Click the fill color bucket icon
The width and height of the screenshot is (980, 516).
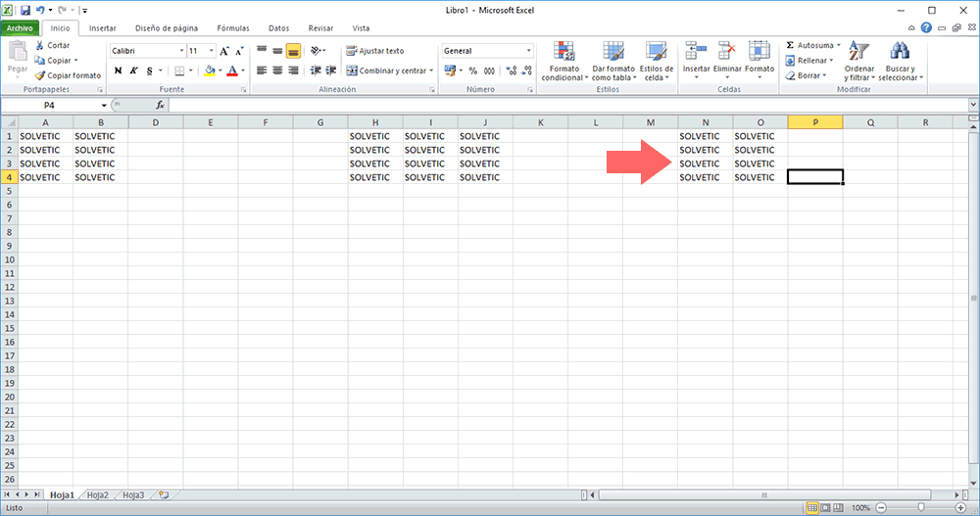click(210, 70)
